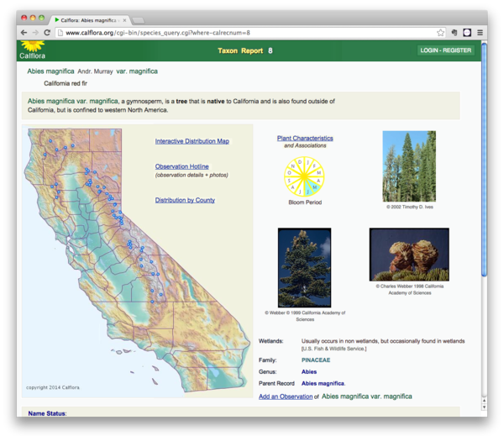This screenshot has height=436, width=504.
Task: Click the U.S. Fish & Wildlife Service citation
Action: point(333,349)
